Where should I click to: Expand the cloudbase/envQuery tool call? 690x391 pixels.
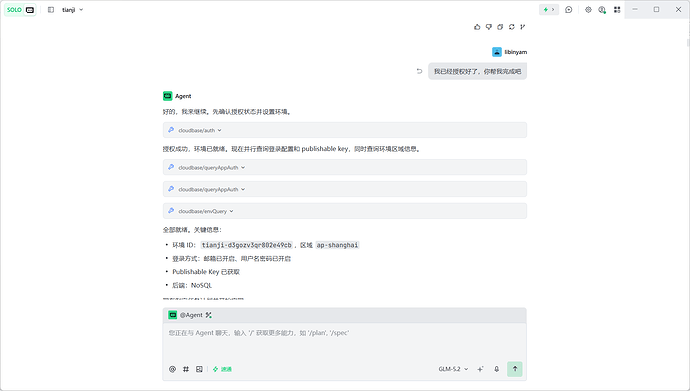(x=345, y=211)
